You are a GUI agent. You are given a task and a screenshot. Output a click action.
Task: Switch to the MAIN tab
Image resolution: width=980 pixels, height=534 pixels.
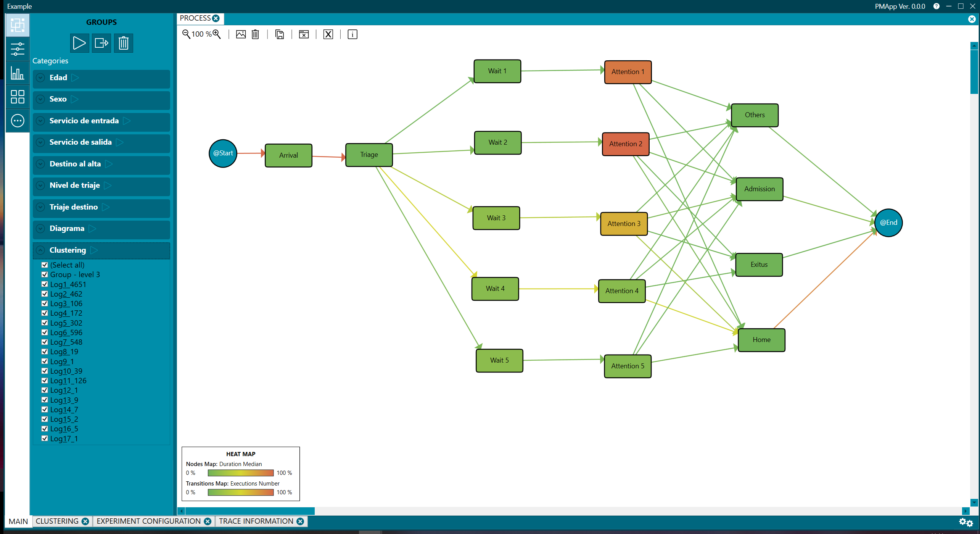[18, 521]
